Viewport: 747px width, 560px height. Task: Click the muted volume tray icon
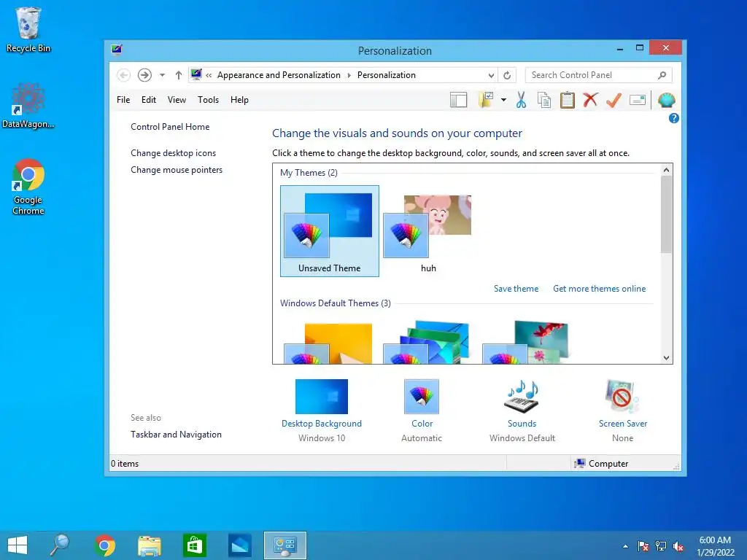(678, 546)
